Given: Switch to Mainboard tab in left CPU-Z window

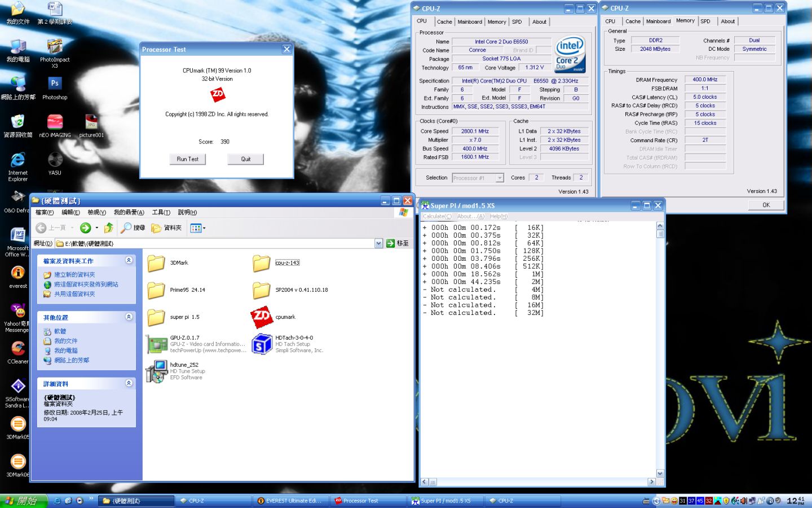Looking at the screenshot, I should (x=470, y=22).
